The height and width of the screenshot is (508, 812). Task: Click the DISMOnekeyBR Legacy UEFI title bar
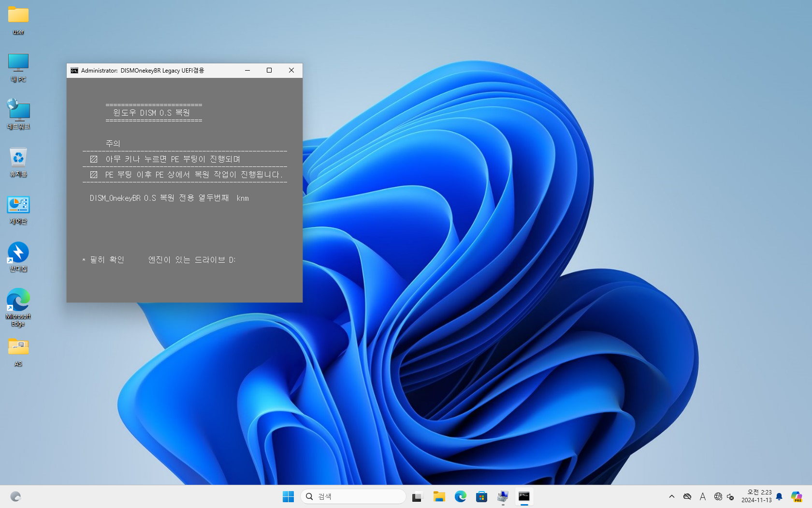(x=143, y=71)
